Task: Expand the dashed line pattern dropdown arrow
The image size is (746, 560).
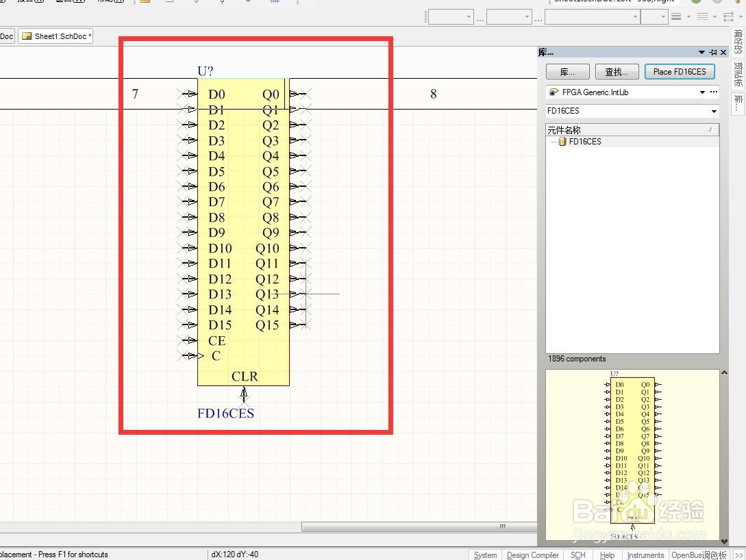Action: 714,17
